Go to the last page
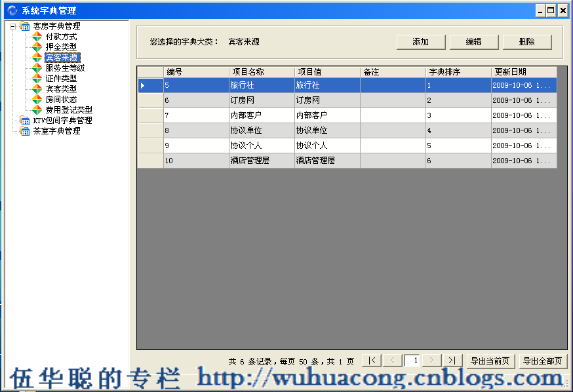This screenshot has height=392, width=573. click(452, 361)
